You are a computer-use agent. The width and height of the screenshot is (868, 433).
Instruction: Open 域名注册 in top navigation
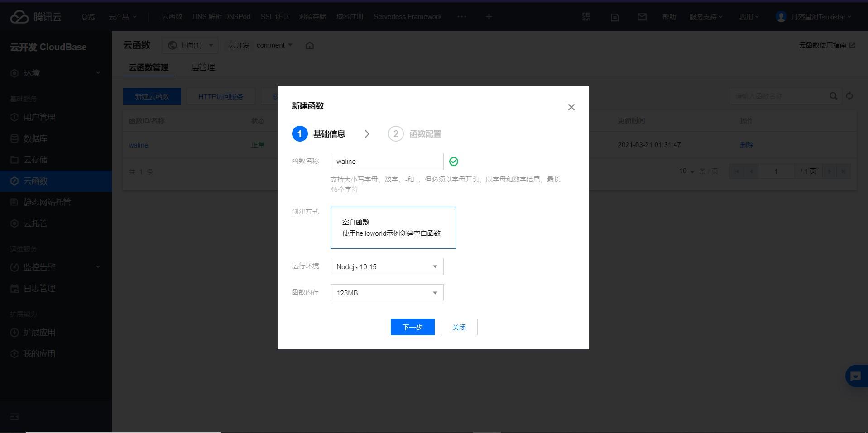[350, 17]
